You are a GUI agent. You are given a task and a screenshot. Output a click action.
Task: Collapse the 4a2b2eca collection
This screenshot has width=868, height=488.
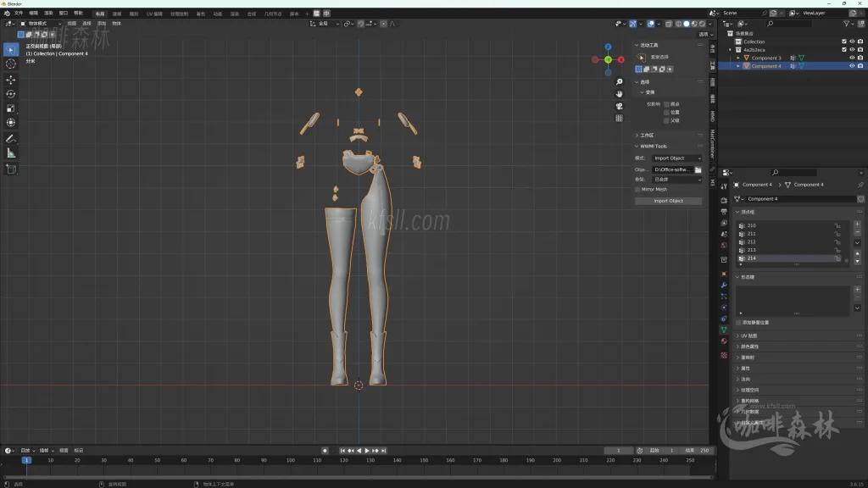730,50
